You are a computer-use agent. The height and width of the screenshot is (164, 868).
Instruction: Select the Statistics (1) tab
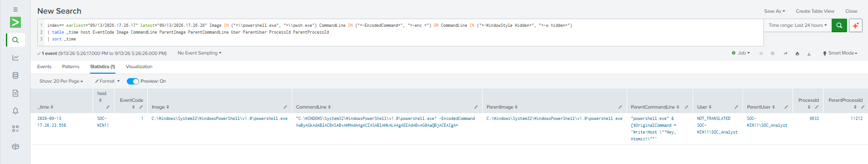coord(102,67)
